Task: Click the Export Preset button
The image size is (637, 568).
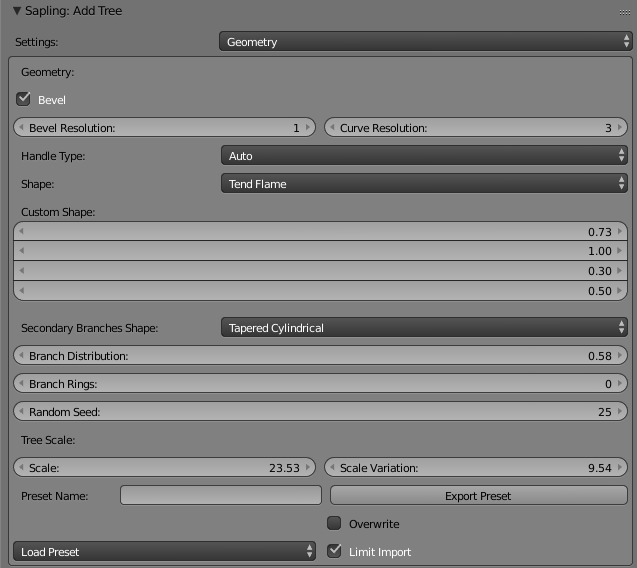Action: coord(479,496)
